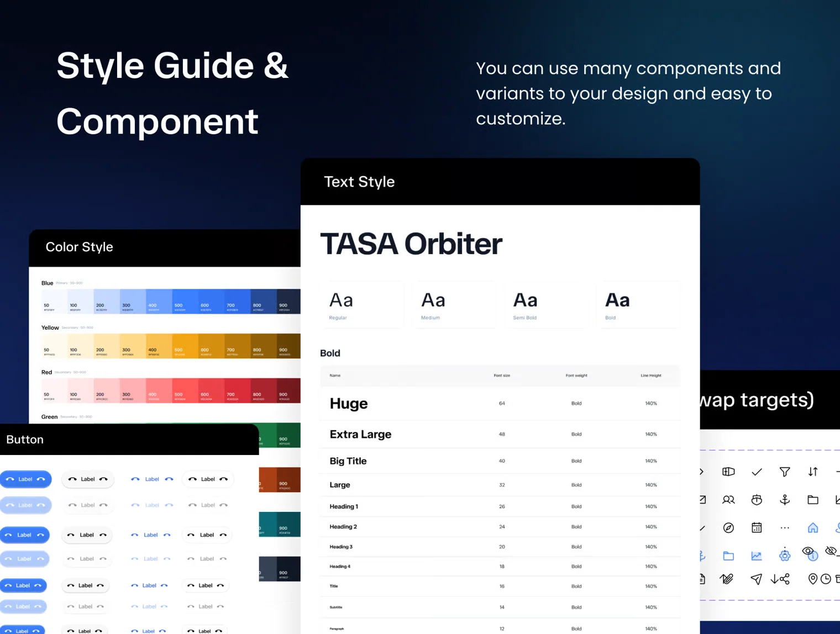
Task: Select the compass icon
Action: (x=728, y=528)
